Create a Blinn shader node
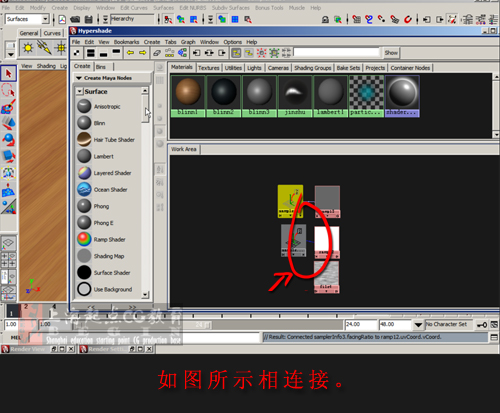500x413 pixels. click(x=99, y=123)
